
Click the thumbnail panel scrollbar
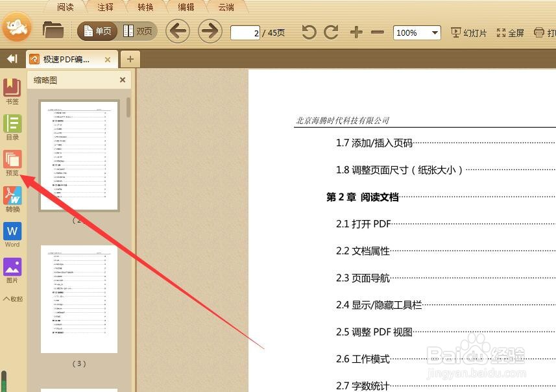(128, 108)
